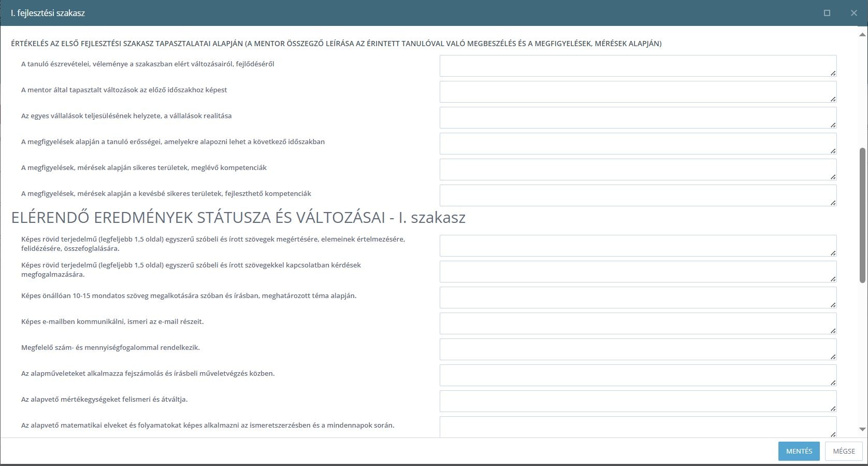Click the heading 'ELÉRENDŐ EREDMÉNYEK STÁTUSZA ÉS VÁLTOZÁSAI - I. szakasz'
868x466 pixels.
pyautogui.click(x=238, y=218)
